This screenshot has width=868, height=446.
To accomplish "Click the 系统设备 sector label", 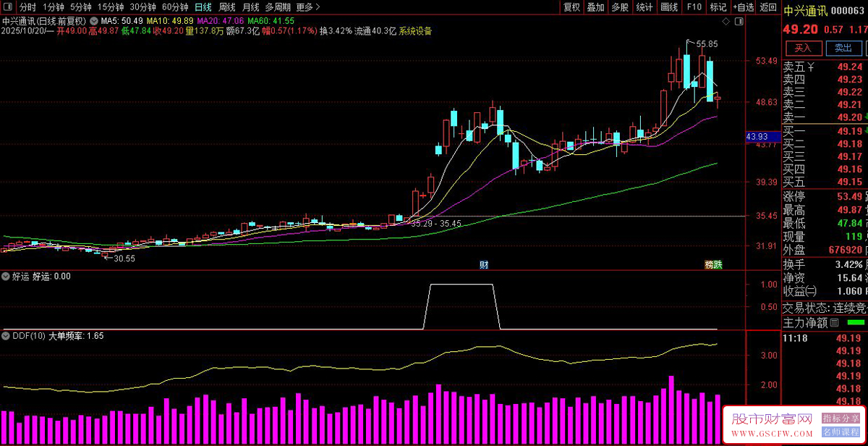I will click(x=415, y=31).
